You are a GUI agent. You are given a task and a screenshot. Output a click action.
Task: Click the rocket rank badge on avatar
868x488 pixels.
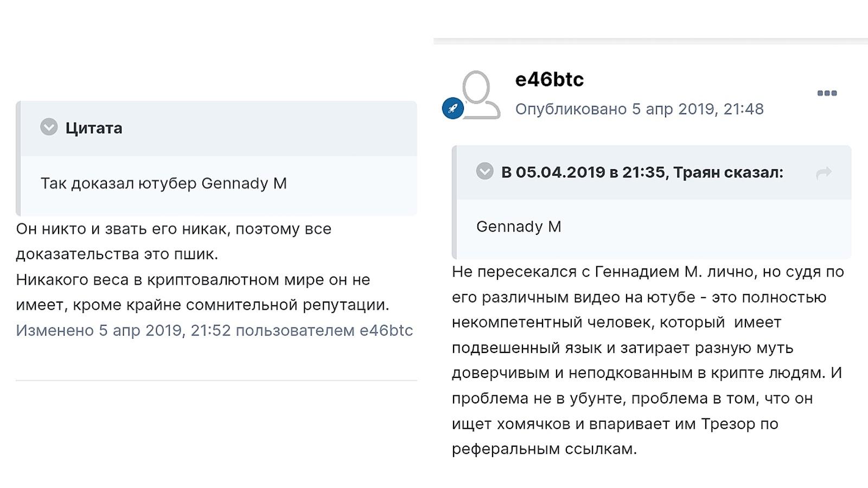coord(453,108)
